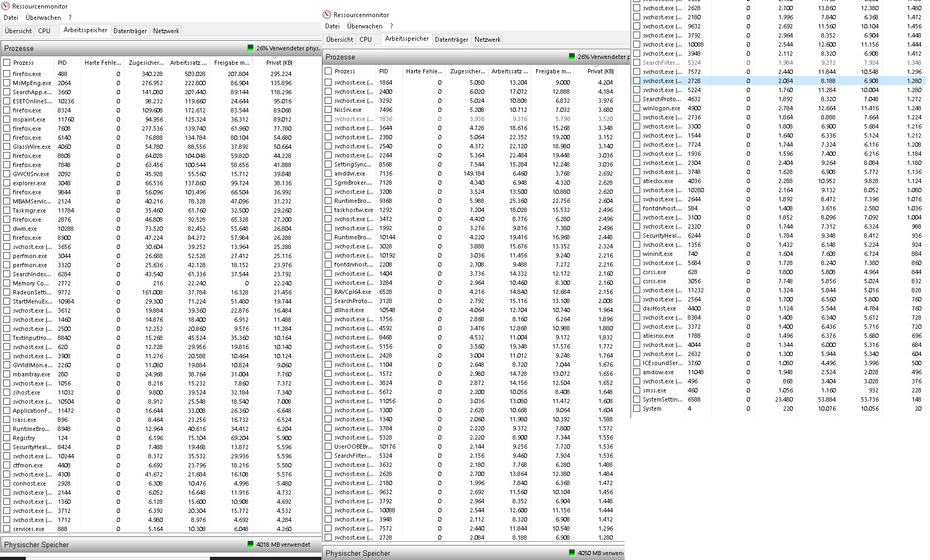The image size is (930, 560).
Task: Switch to the Netzwerk tab in the left window
Action: tap(166, 31)
